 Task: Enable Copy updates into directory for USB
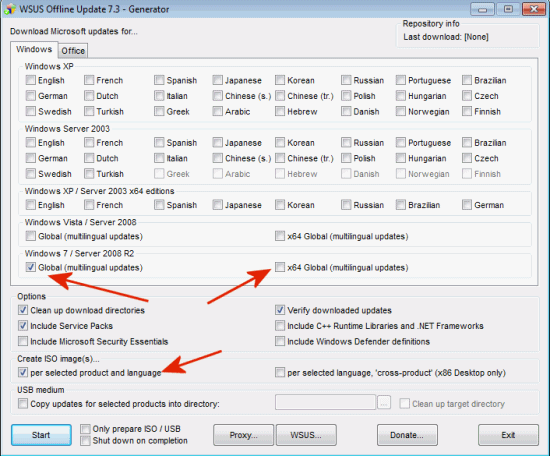tap(23, 403)
